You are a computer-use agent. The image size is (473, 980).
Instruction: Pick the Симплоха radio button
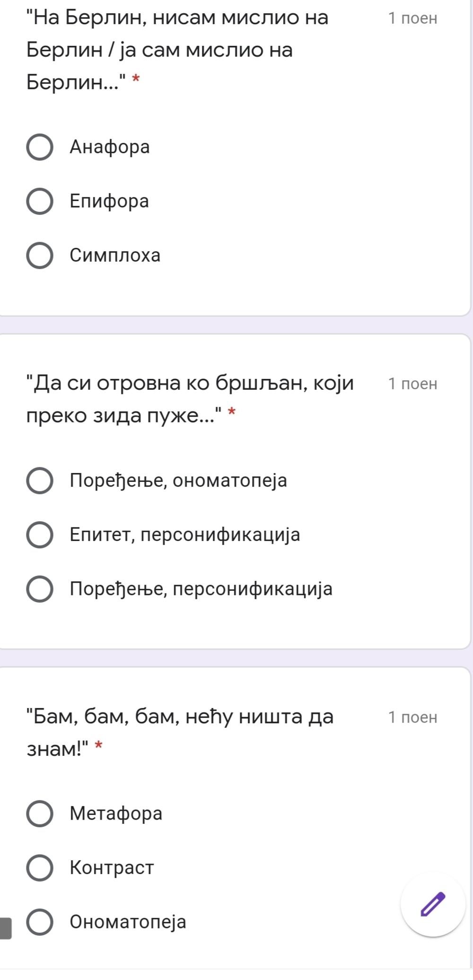click(x=40, y=255)
